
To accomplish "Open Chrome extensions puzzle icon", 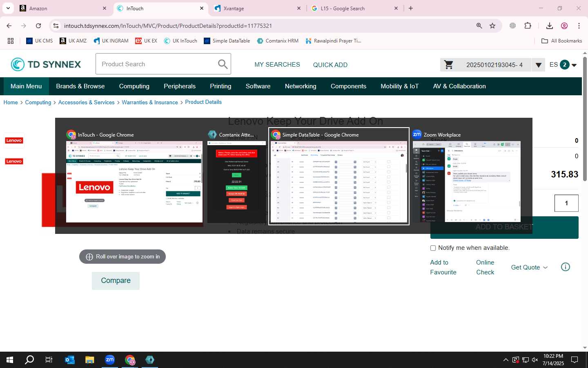I will (x=528, y=26).
